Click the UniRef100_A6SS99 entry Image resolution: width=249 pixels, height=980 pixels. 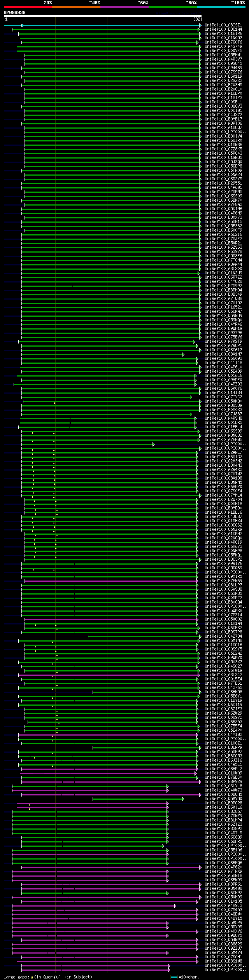[223, 431]
